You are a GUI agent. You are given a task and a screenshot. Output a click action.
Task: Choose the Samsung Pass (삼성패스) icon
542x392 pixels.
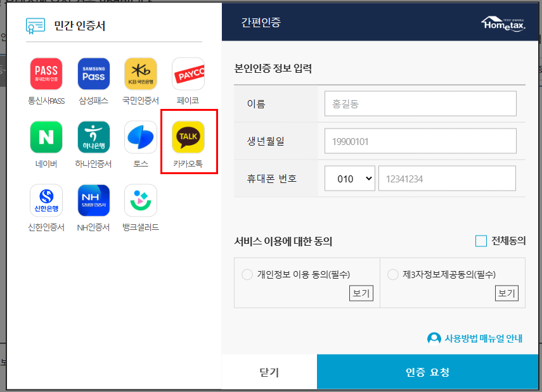(x=93, y=74)
